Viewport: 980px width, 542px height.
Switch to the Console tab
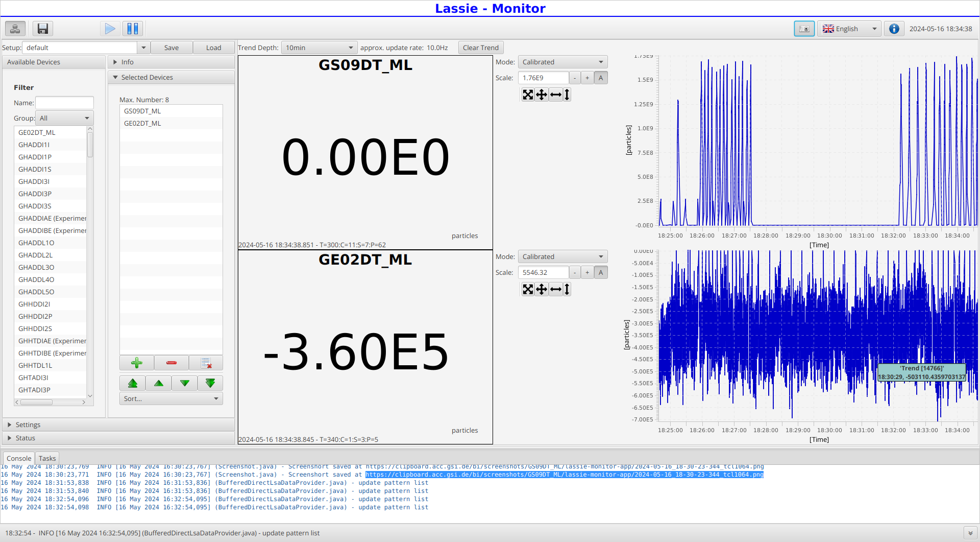[x=19, y=458]
